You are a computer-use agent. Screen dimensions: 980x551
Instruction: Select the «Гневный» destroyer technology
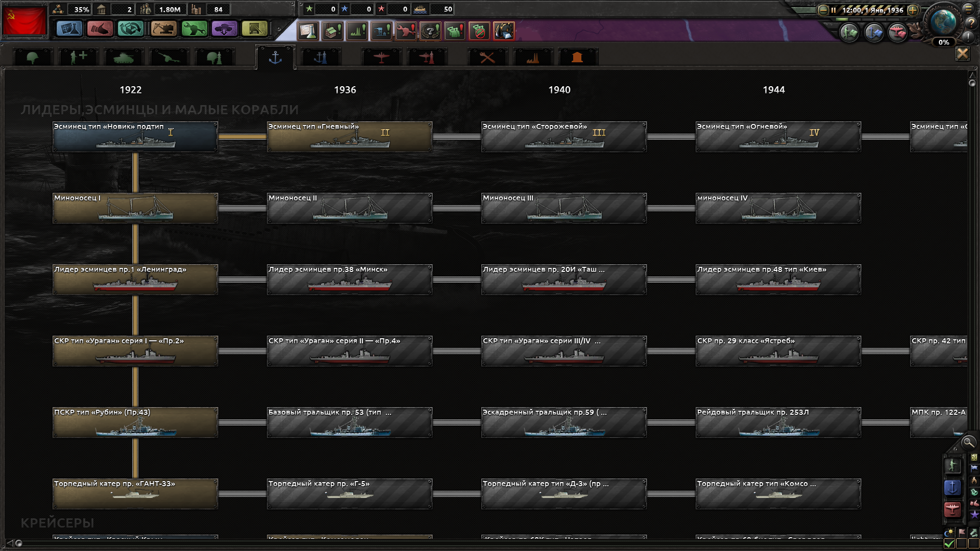pos(350,137)
